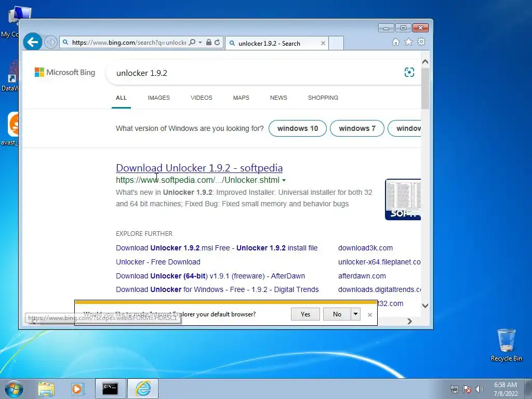
Task: Select the ALL search tab
Action: 121,98
